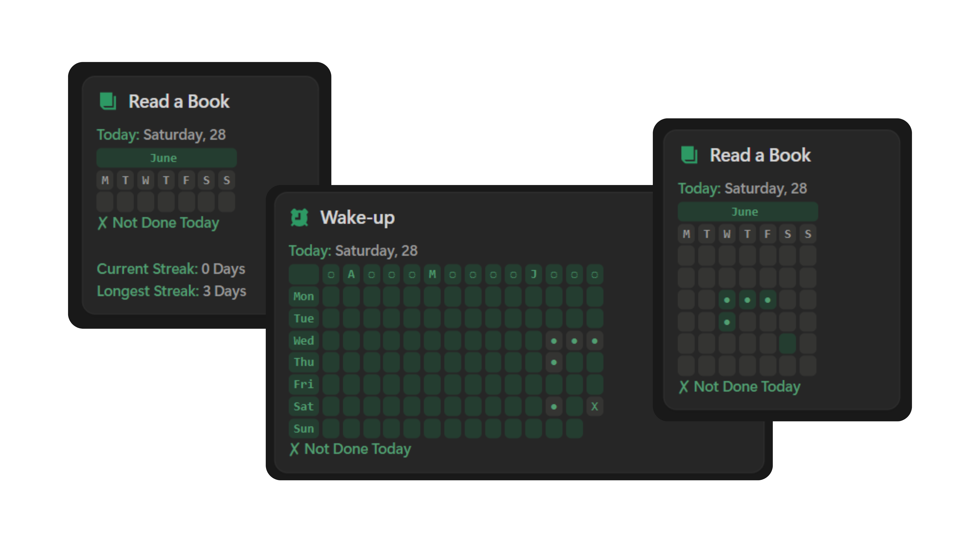The width and height of the screenshot is (980, 551).
Task: Click the 'Tue' row label in Wake-up card
Action: tap(304, 318)
